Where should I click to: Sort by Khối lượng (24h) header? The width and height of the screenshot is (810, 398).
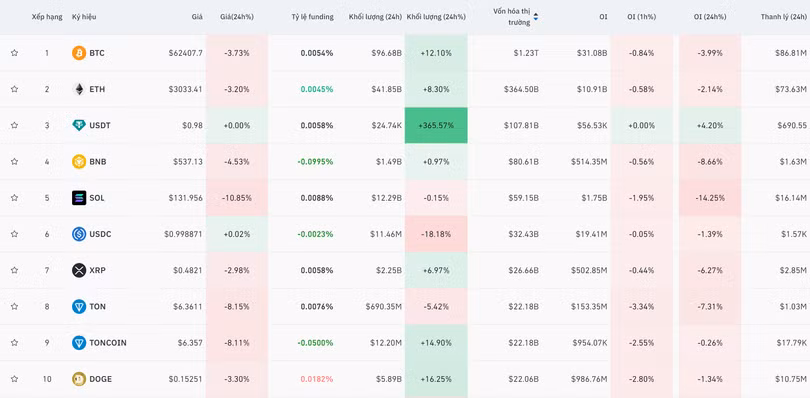[375, 17]
